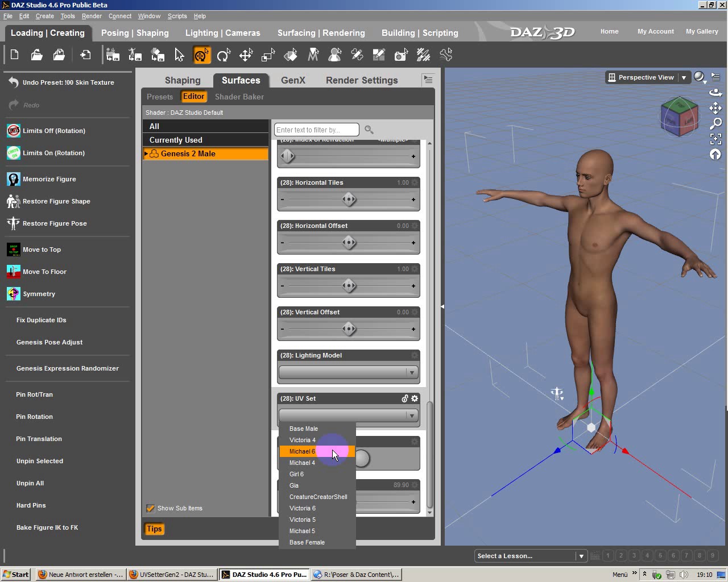
Task: Expand the Lighting Model dropdown
Action: (x=411, y=372)
